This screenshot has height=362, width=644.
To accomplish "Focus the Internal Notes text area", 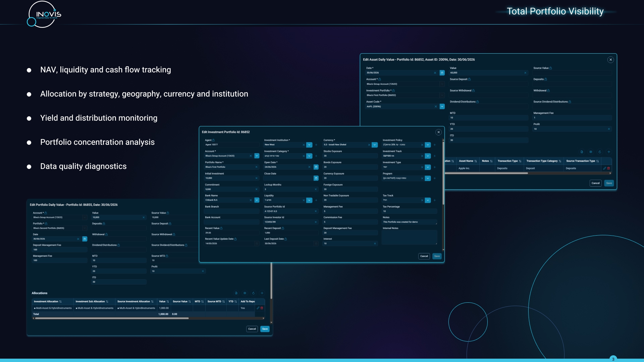I will point(410,237).
